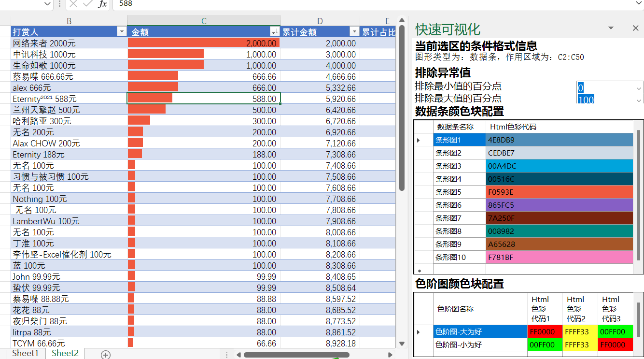Select the cell 网络来者 2000元
644x359 pixels.
tap(69, 43)
